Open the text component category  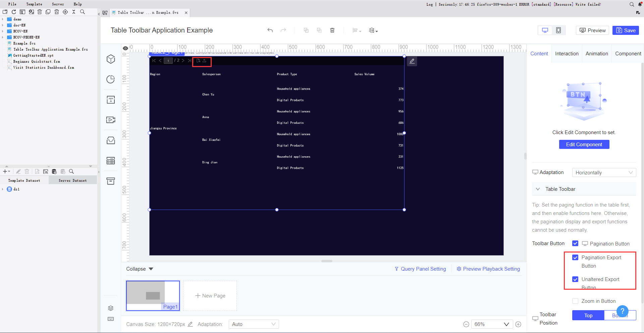tap(111, 100)
